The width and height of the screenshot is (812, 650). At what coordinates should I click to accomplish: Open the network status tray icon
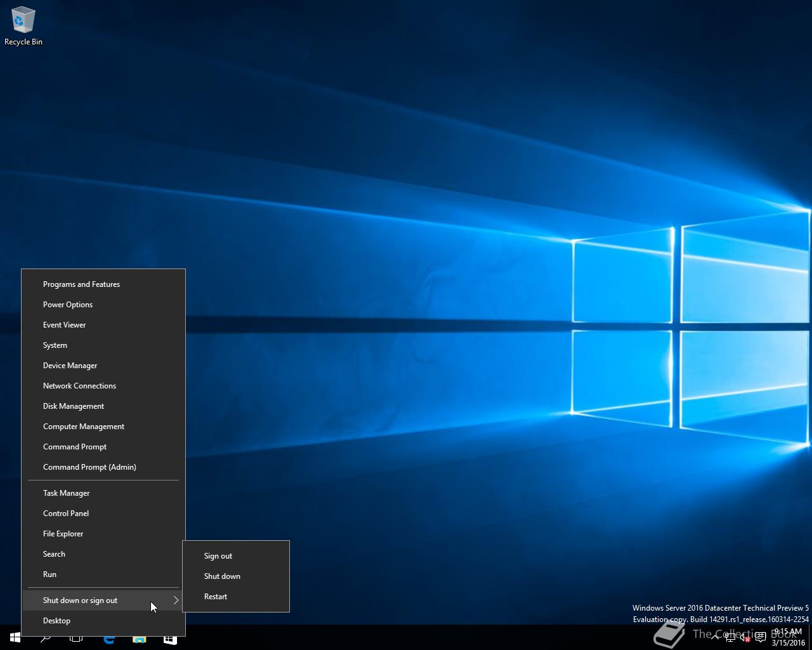pos(730,638)
